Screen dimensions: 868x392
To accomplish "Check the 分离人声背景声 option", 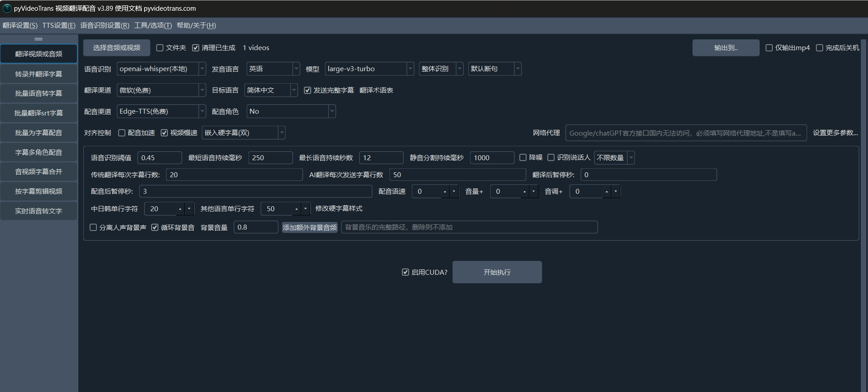I will pyautogui.click(x=94, y=227).
